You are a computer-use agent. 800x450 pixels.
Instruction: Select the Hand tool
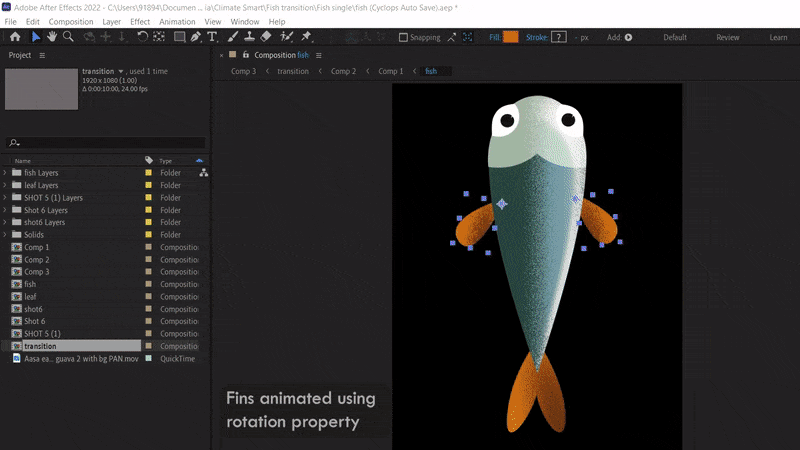point(52,37)
